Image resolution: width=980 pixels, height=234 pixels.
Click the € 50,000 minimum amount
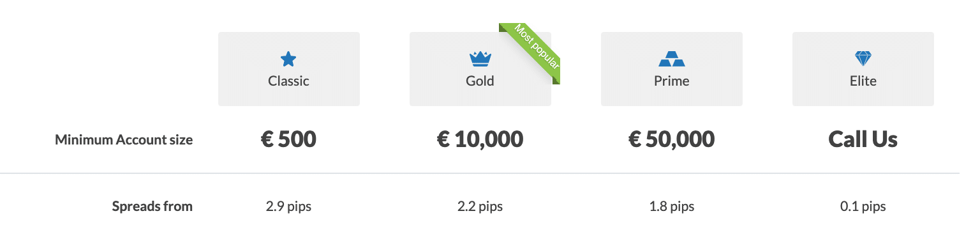pos(671,139)
